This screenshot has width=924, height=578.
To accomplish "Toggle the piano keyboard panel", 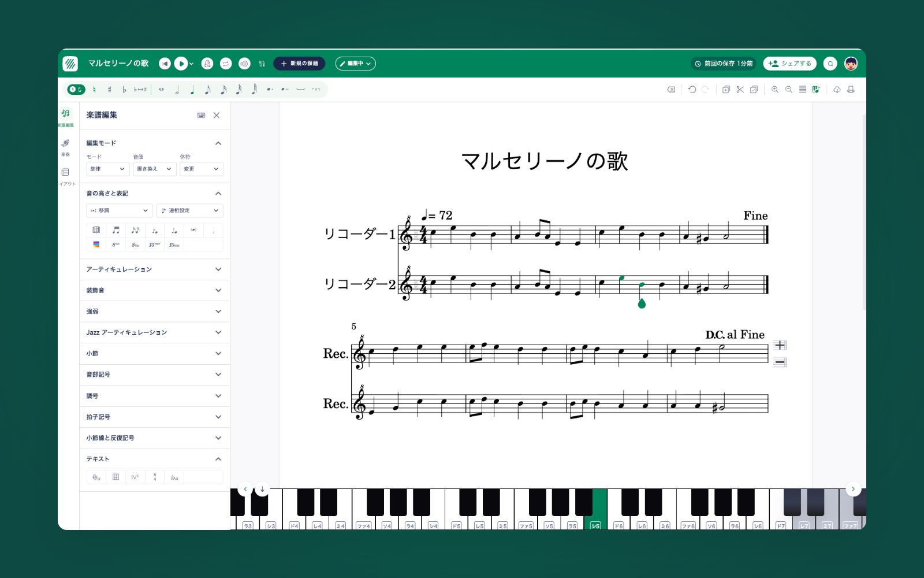I will pyautogui.click(x=815, y=90).
